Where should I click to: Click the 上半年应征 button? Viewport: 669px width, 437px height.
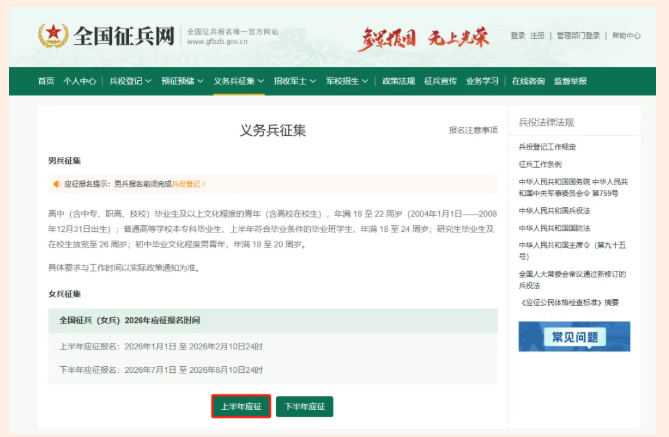(241, 407)
